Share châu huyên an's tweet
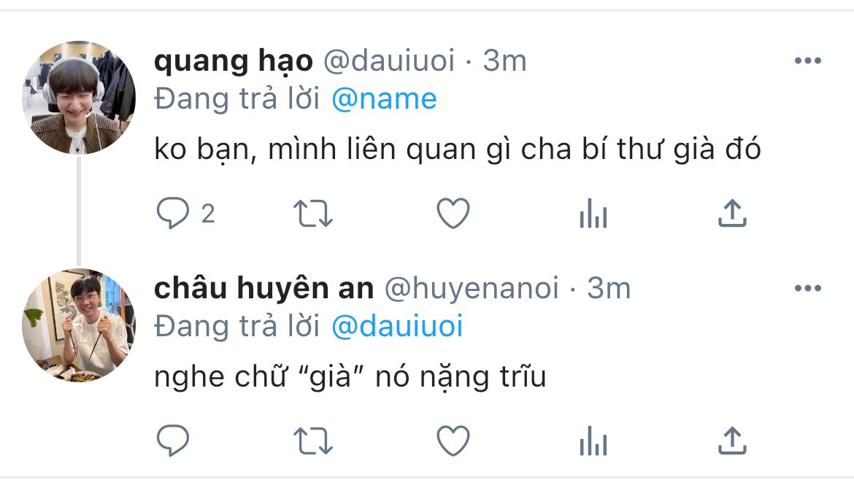Image resolution: width=854 pixels, height=504 pixels. point(732,441)
